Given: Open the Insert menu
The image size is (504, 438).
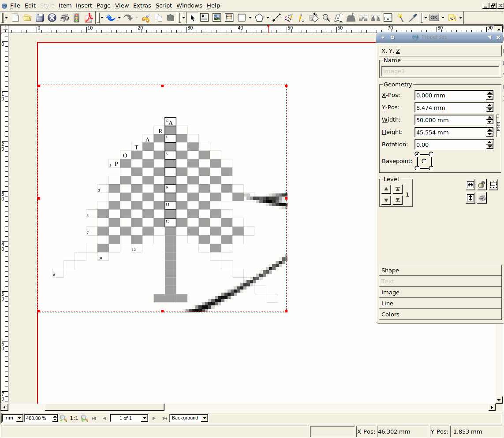Looking at the screenshot, I should point(84,5).
